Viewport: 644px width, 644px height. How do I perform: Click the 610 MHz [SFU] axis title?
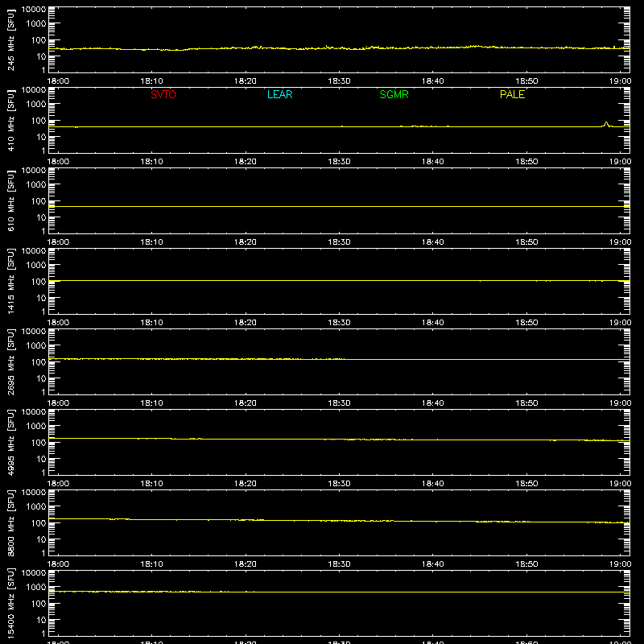(11, 200)
